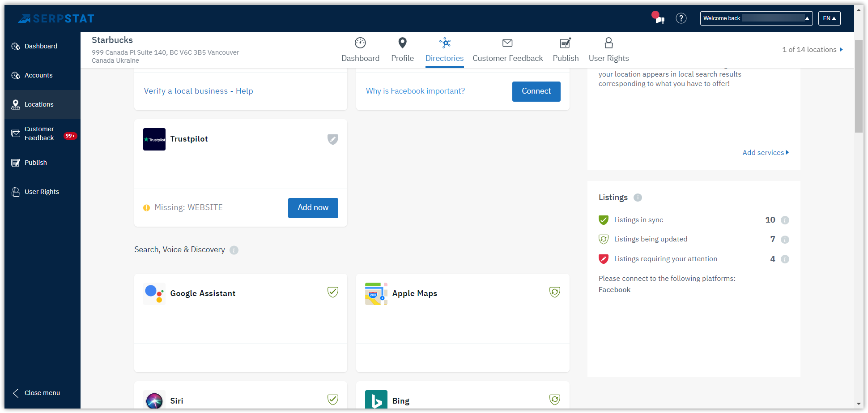Image resolution: width=868 pixels, height=413 pixels.
Task: Open Verify a local business - Help link
Action: [198, 91]
